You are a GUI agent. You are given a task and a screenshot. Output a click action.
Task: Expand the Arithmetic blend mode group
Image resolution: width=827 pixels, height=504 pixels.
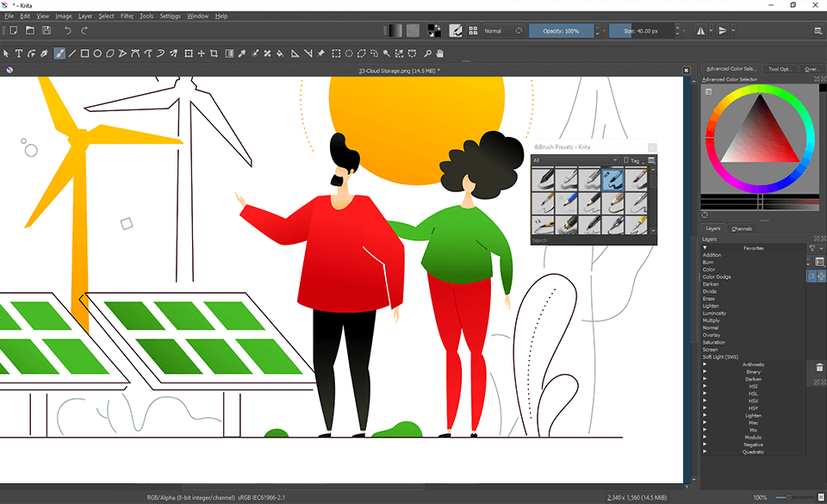[705, 364]
